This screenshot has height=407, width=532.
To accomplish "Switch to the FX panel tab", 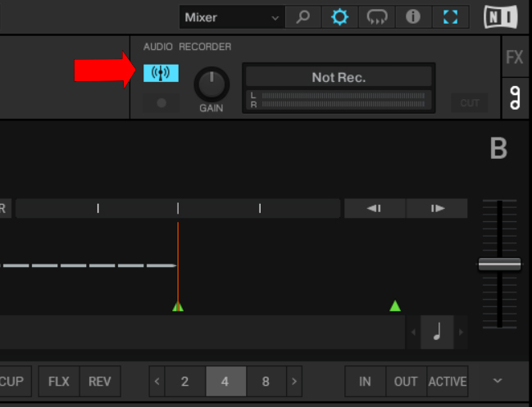I will (x=515, y=58).
